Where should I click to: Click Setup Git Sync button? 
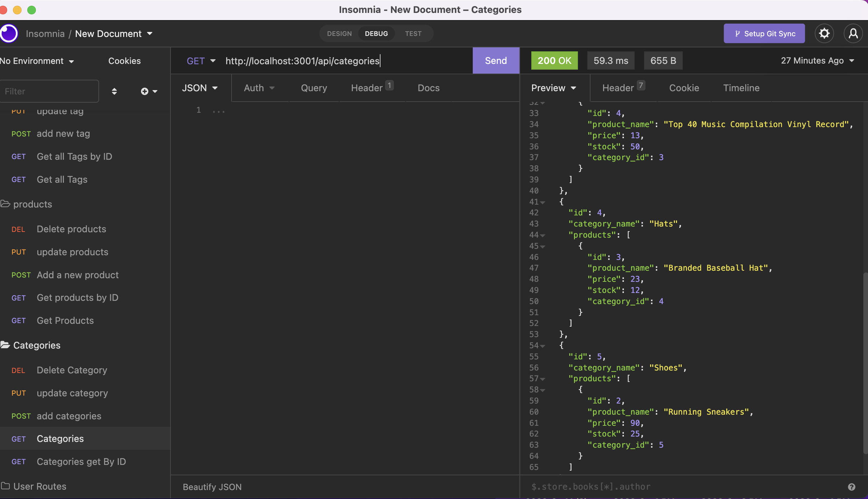point(764,33)
